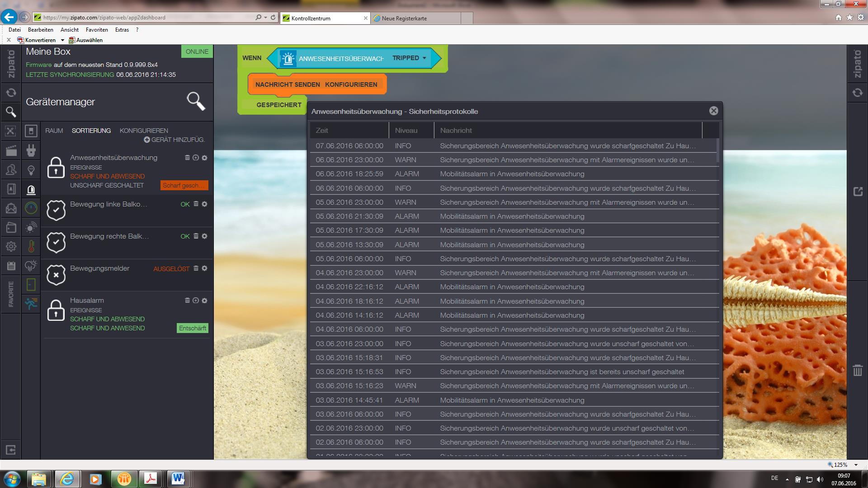Screen dimensions: 868x488
Task: Click the trash bin icon on right sidebar
Action: coord(857,371)
